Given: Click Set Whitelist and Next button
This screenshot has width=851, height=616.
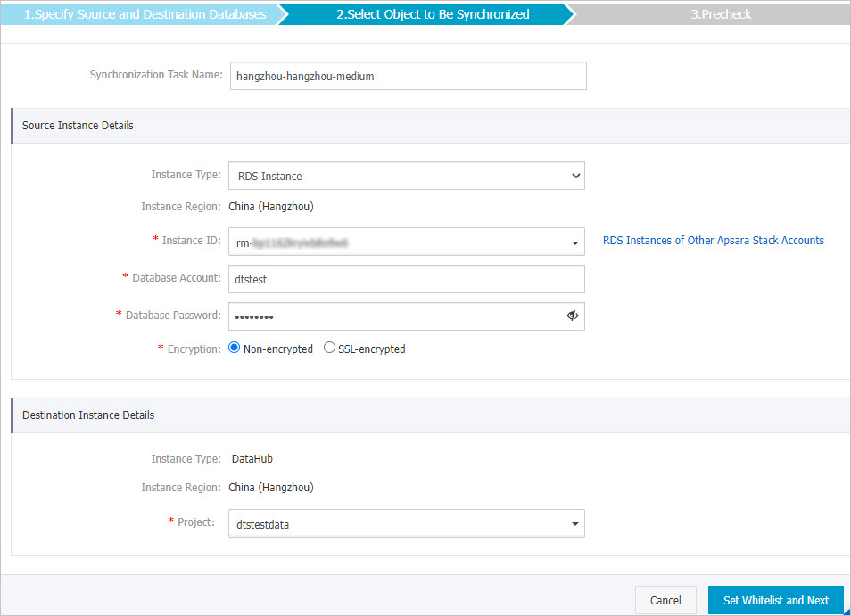Looking at the screenshot, I should point(775,600).
